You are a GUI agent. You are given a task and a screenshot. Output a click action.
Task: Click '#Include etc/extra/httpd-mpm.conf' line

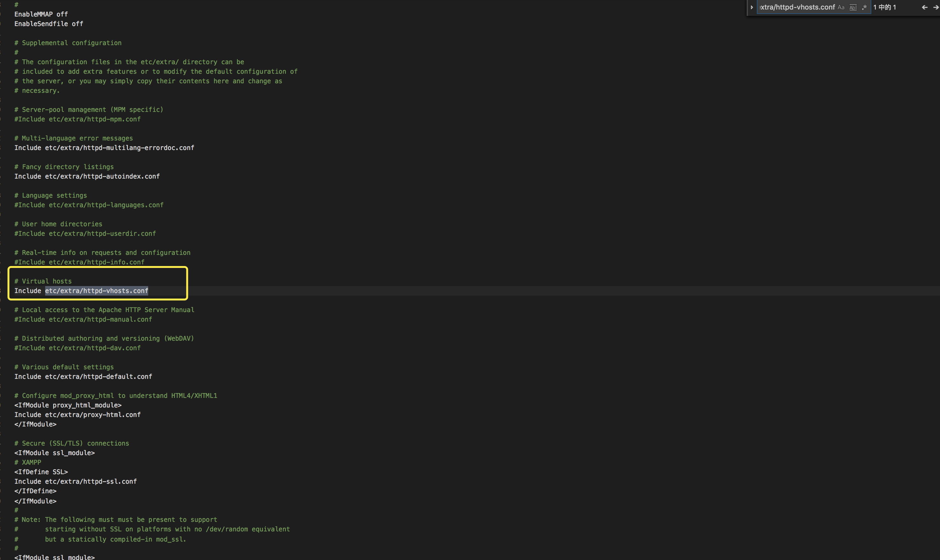click(x=77, y=119)
